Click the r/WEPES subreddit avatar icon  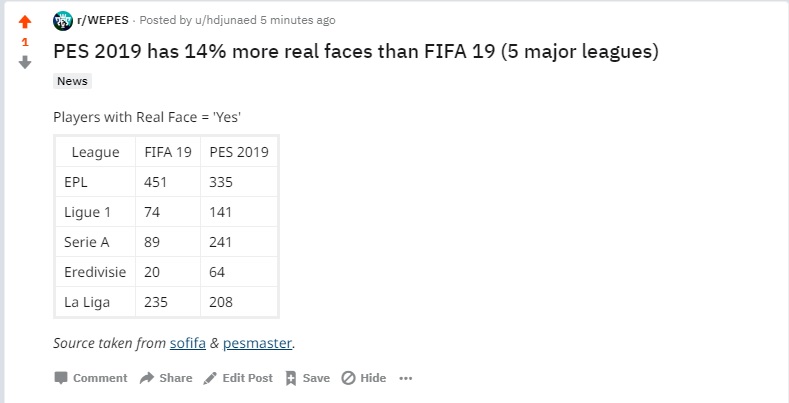tap(63, 20)
